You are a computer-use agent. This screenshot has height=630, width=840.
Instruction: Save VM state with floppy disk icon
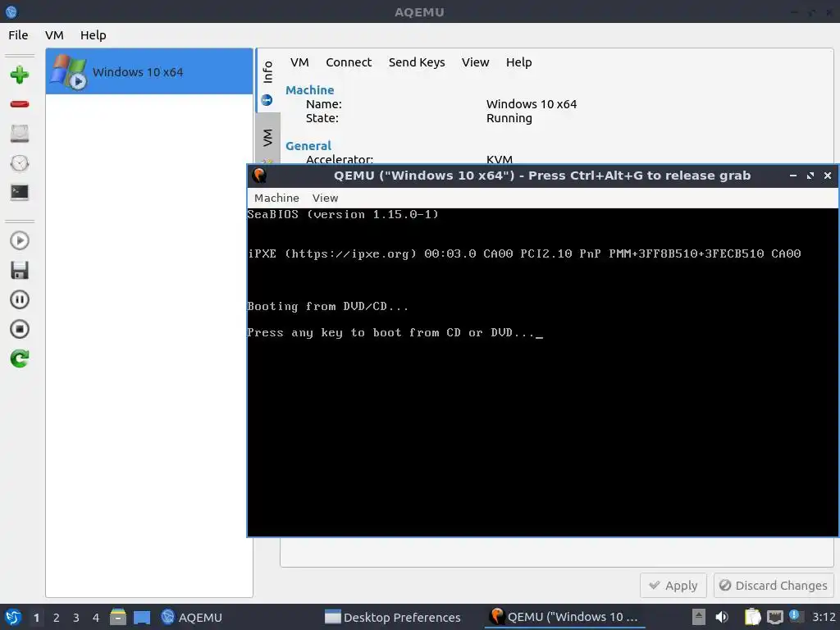[20, 270]
